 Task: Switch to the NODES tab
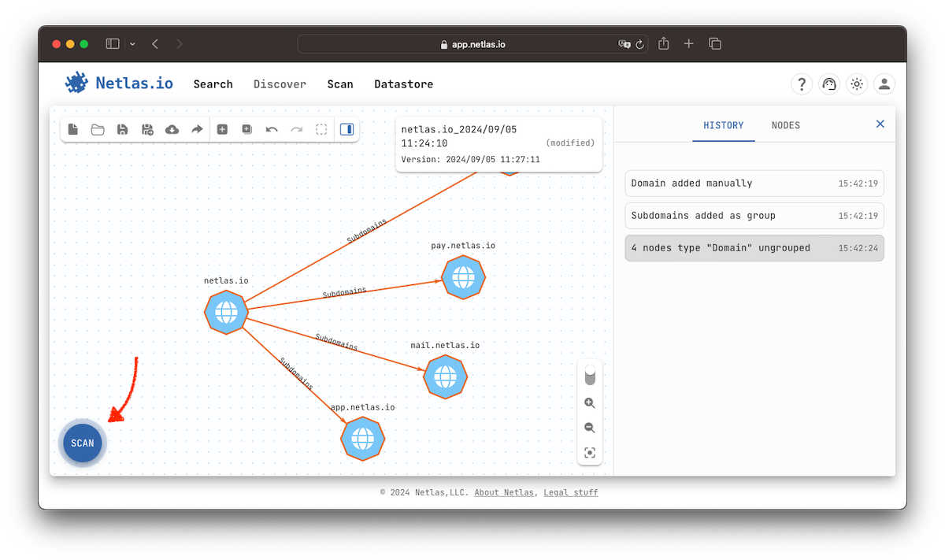[x=785, y=125]
